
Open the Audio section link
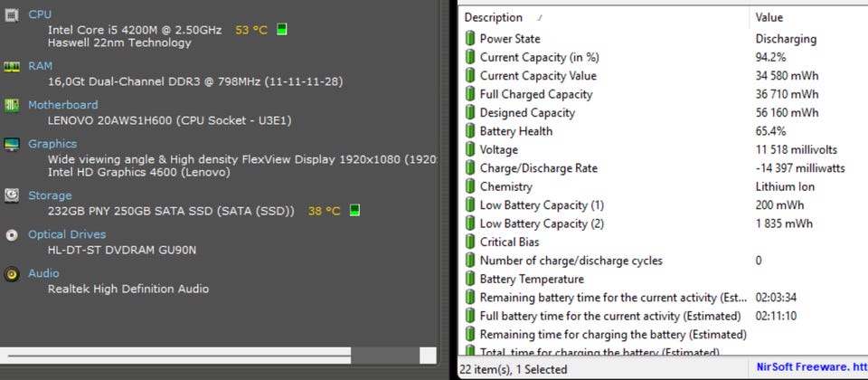coord(43,273)
